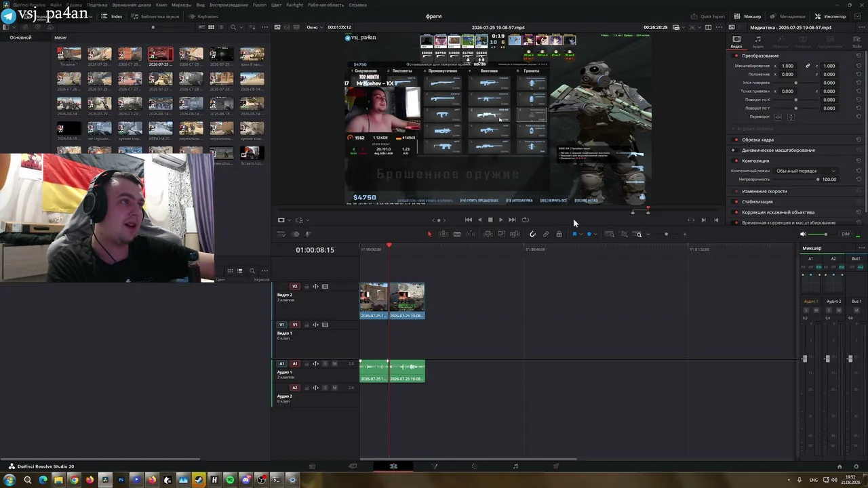Adjust the viewer volume slider
The image size is (868, 488).
(821, 235)
